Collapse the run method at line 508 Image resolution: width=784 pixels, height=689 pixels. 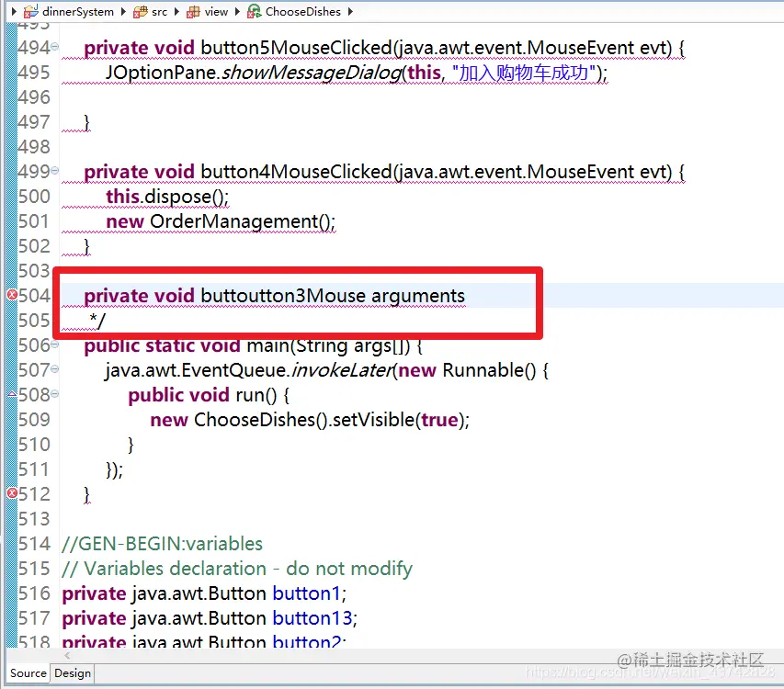tap(54, 394)
